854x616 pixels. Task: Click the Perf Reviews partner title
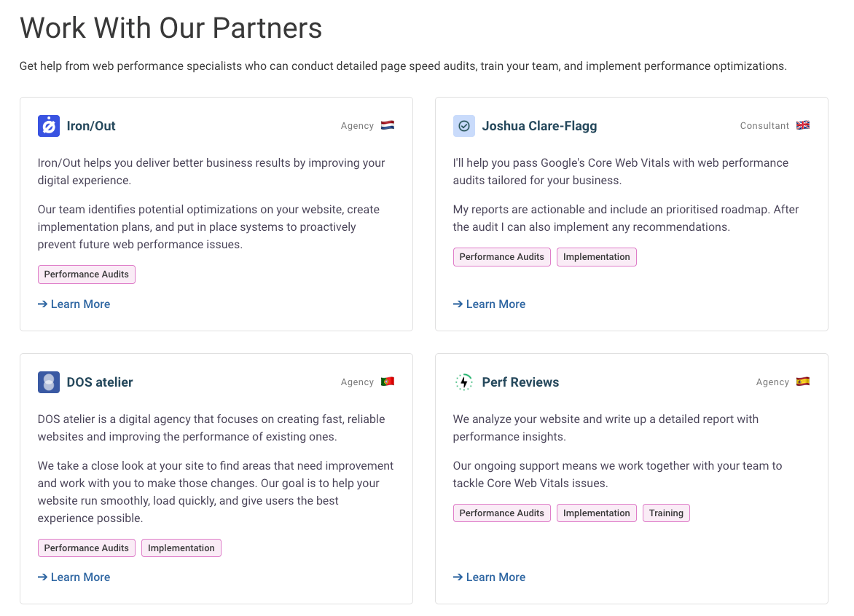pos(520,382)
